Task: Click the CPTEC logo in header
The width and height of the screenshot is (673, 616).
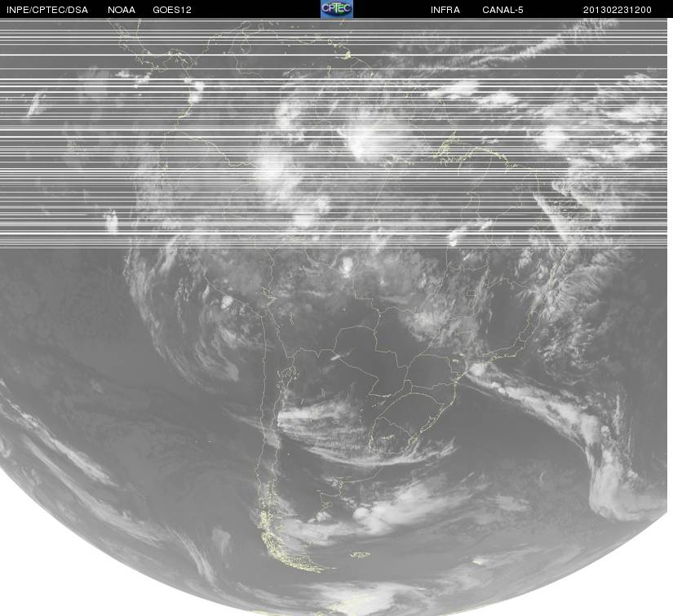Action: pyautogui.click(x=337, y=9)
